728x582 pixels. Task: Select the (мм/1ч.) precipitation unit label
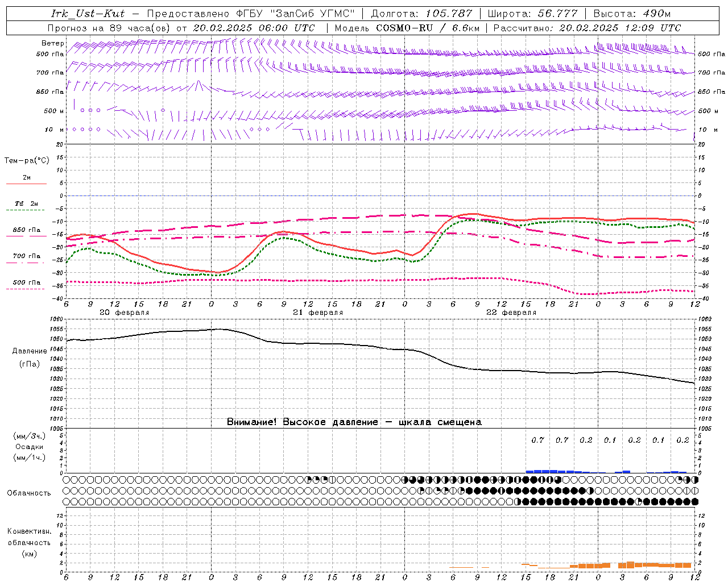pos(30,458)
